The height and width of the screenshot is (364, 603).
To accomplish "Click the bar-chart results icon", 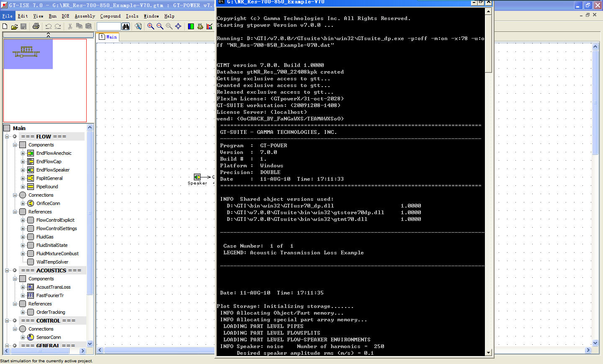I will click(x=209, y=26).
